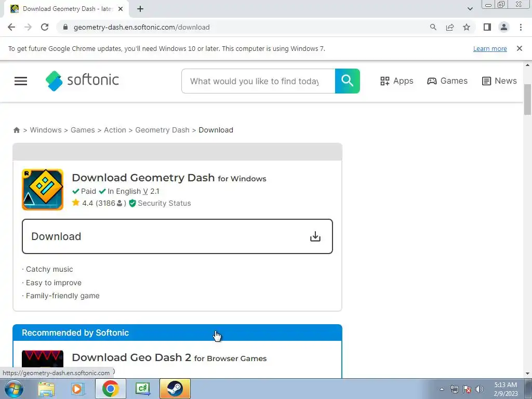Open the media player taskbar icon
The height and width of the screenshot is (399, 532).
[x=77, y=389]
